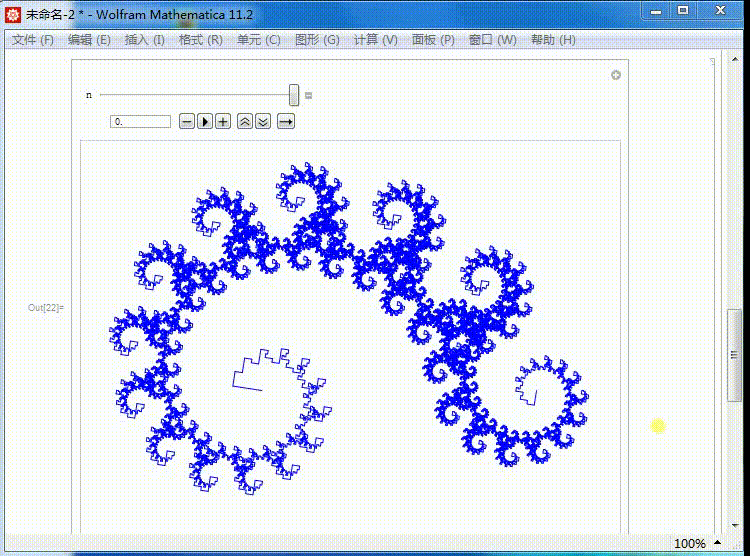This screenshot has width=750, height=556.
Task: Open Manipulate options plus icon
Action: tap(616, 75)
